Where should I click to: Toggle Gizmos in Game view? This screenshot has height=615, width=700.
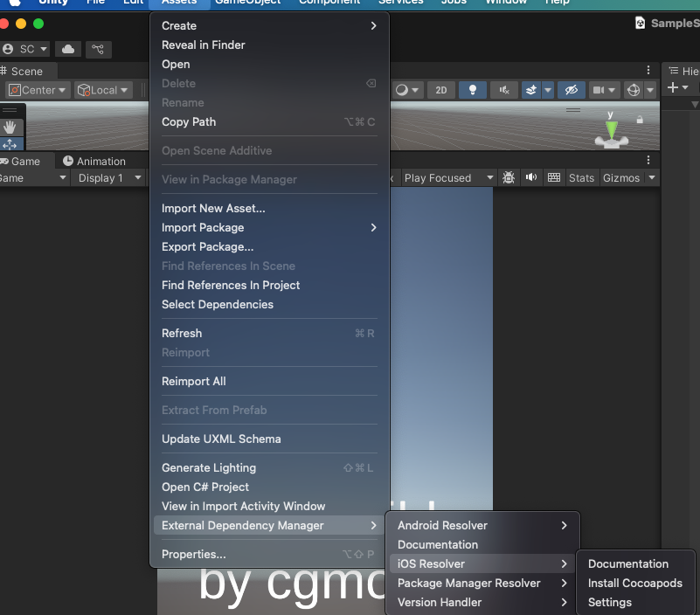(621, 177)
